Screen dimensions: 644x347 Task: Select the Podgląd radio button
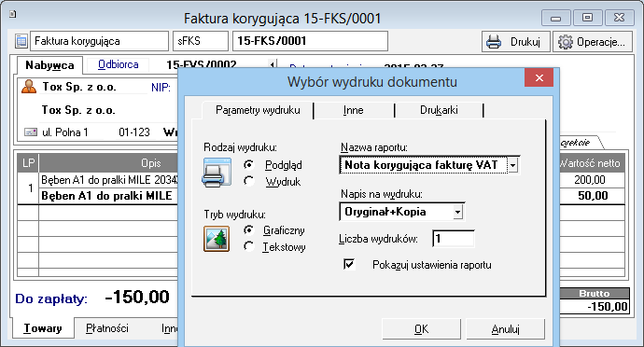pos(248,165)
